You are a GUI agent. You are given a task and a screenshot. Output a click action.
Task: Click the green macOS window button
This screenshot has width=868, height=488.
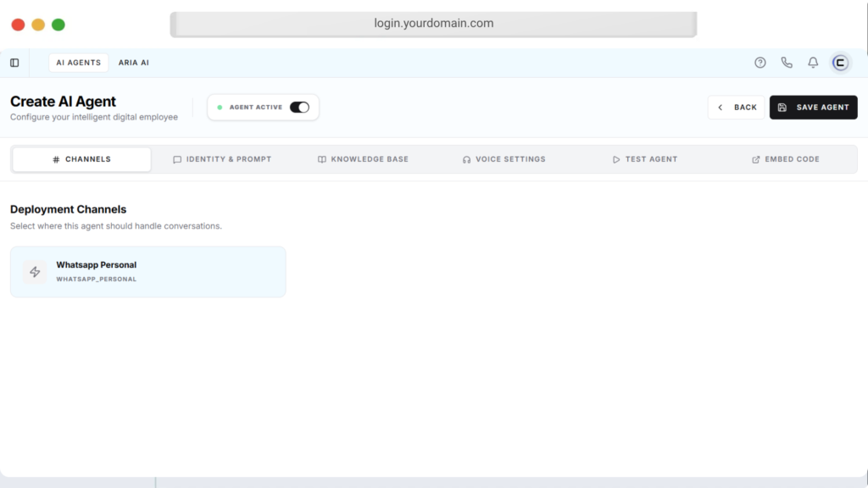point(58,25)
